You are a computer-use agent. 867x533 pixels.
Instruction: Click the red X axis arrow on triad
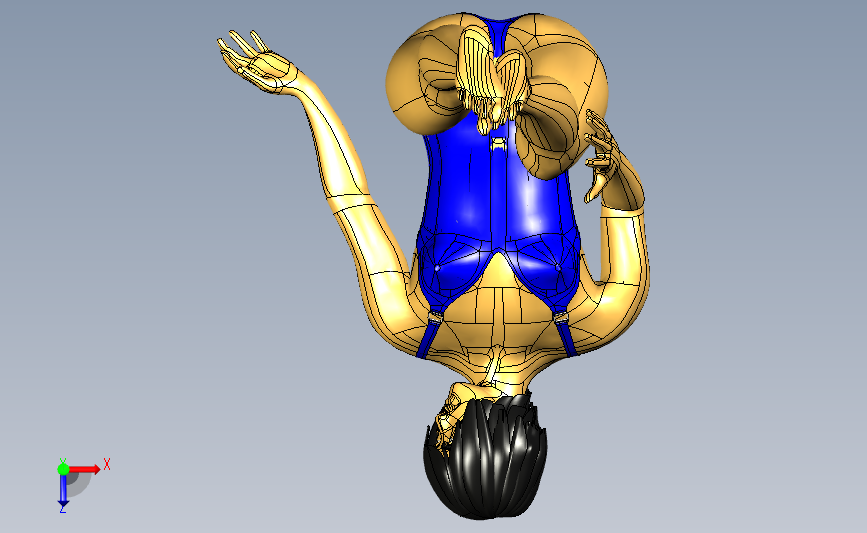[85, 469]
